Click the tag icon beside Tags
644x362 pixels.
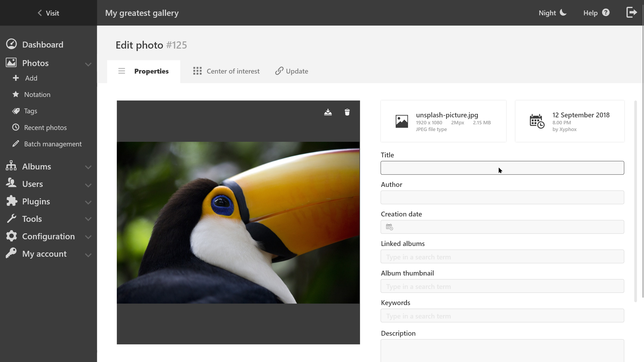tap(16, 111)
